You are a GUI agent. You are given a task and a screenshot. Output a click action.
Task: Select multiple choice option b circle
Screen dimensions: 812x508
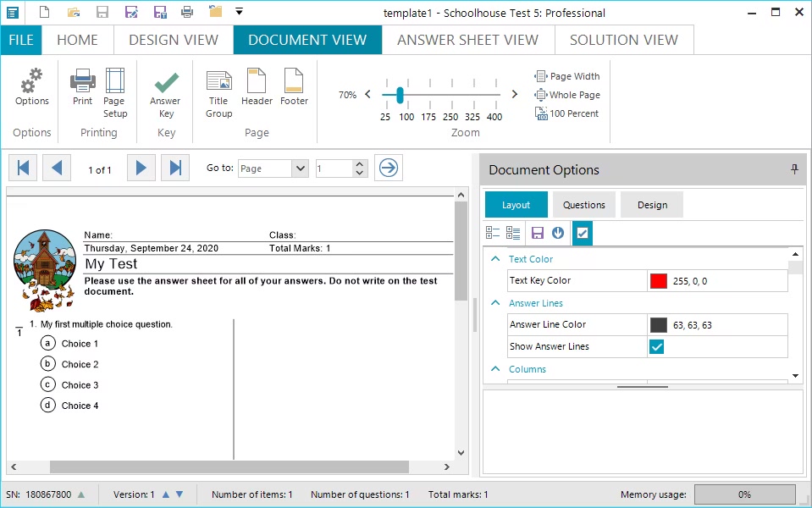click(x=48, y=364)
